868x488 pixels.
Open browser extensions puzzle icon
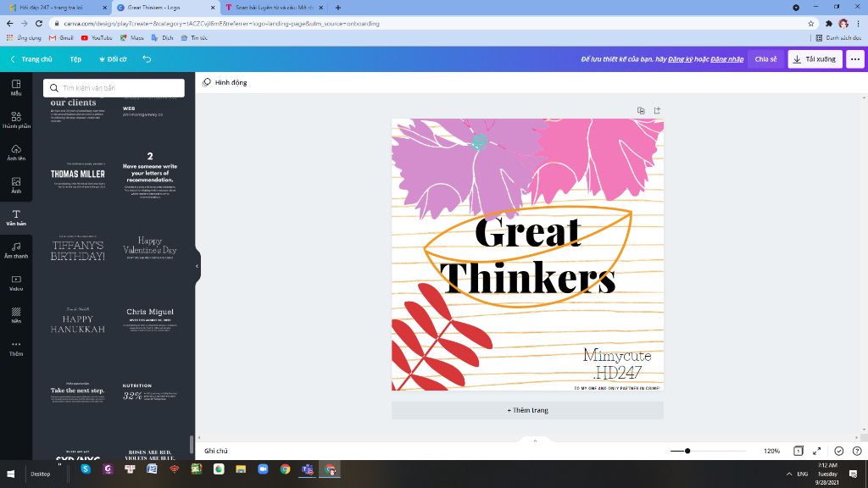tap(829, 23)
